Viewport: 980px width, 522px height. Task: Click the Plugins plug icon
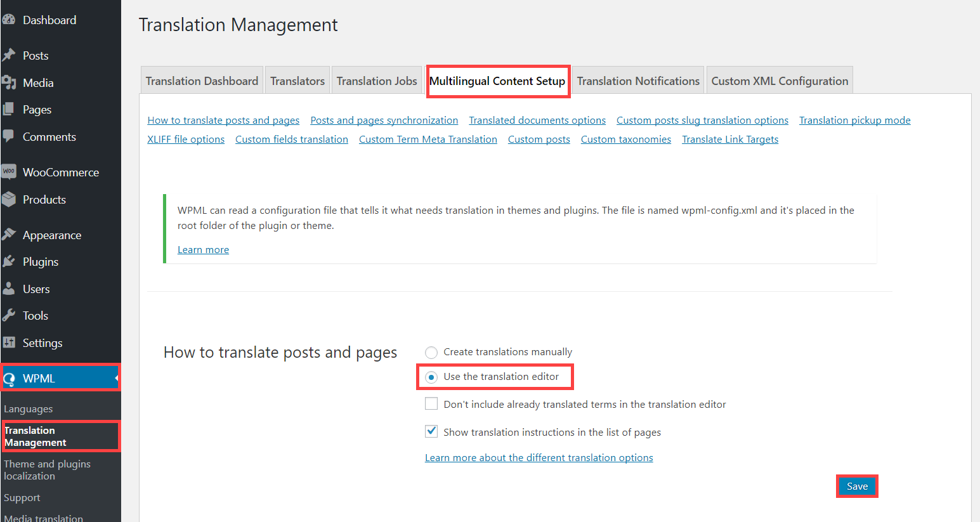8,261
